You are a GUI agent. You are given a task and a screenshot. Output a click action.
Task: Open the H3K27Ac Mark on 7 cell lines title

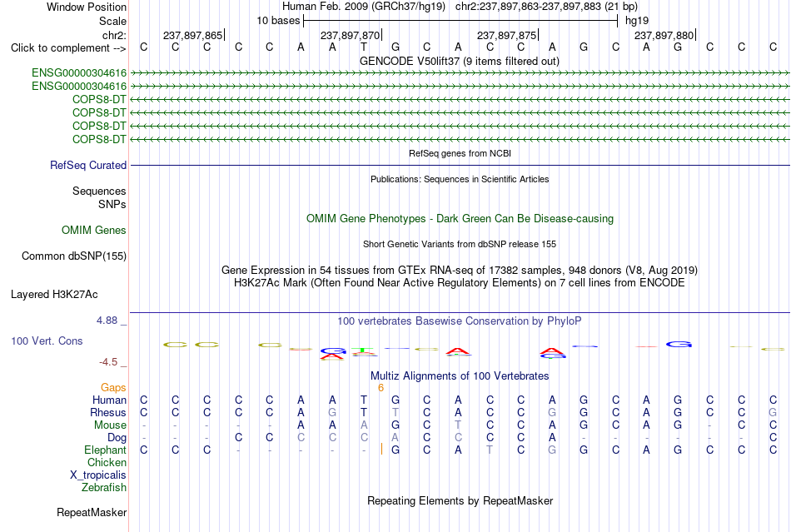[460, 283]
